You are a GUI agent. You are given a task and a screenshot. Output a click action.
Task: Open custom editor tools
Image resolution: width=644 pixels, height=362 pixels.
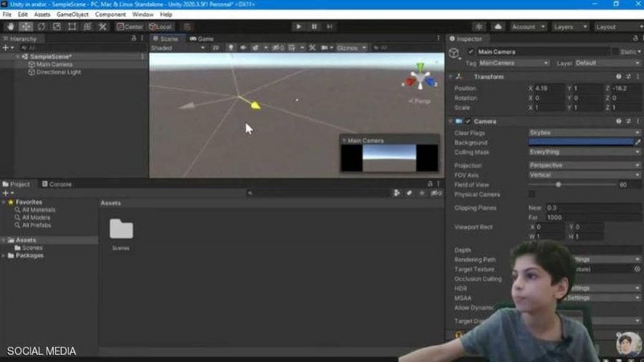click(x=102, y=27)
